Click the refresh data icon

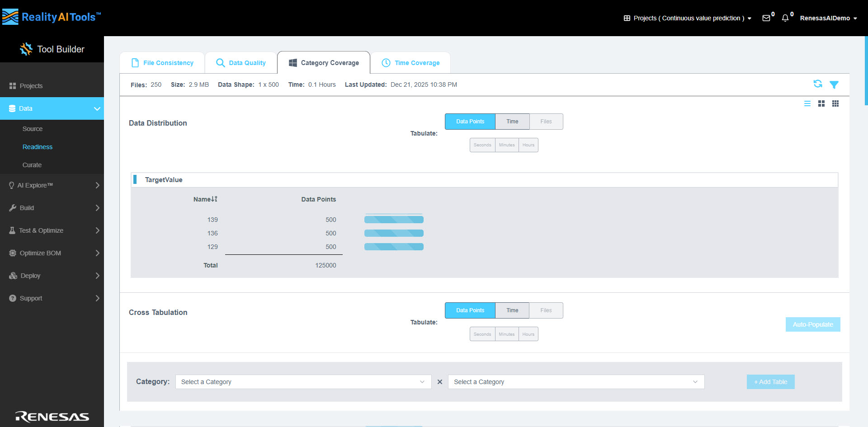[x=817, y=84]
